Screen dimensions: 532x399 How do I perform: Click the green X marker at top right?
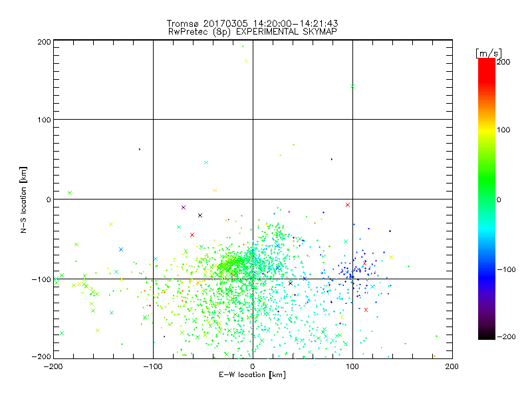(x=352, y=86)
